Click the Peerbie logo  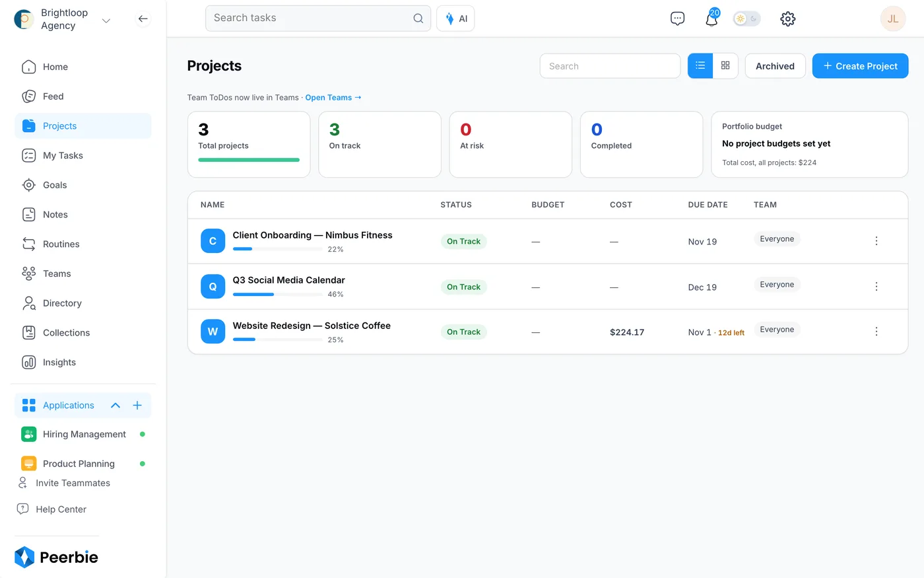pyautogui.click(x=56, y=557)
